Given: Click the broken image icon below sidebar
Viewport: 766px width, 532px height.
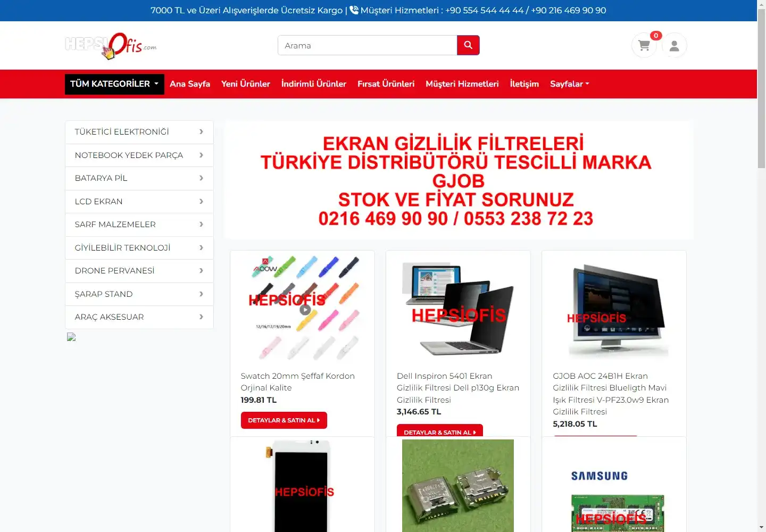Looking at the screenshot, I should 71,337.
